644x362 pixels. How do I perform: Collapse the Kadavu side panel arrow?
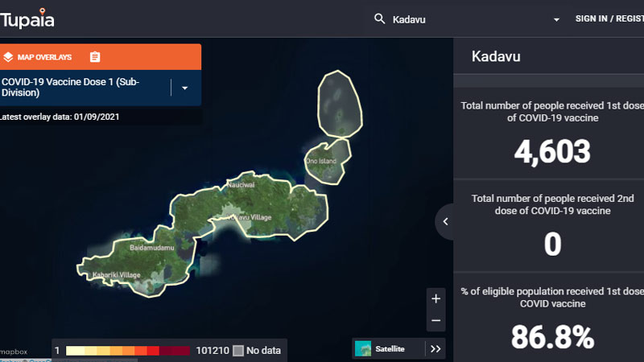[x=445, y=222]
